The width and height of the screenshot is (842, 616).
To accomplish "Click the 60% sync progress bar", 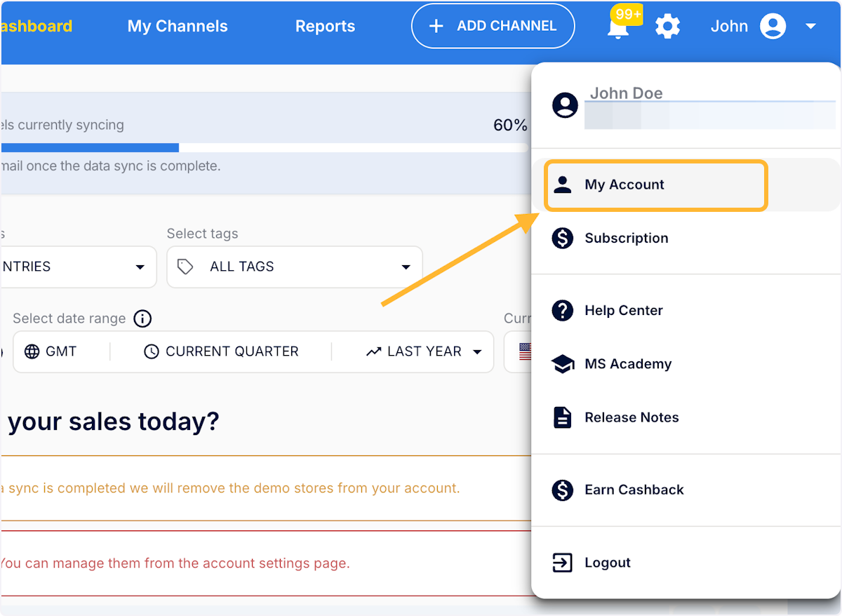I will [264, 147].
